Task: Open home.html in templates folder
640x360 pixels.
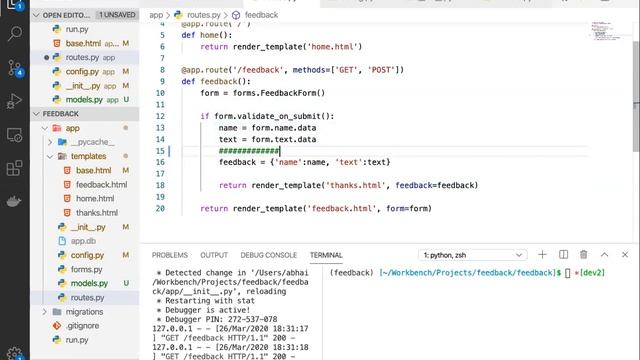Action: click(x=85, y=199)
